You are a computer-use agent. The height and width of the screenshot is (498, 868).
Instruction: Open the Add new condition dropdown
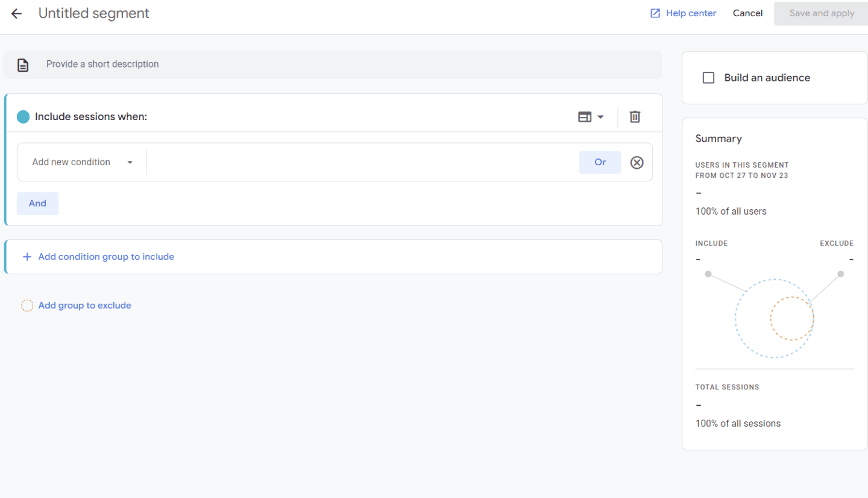[x=81, y=162]
